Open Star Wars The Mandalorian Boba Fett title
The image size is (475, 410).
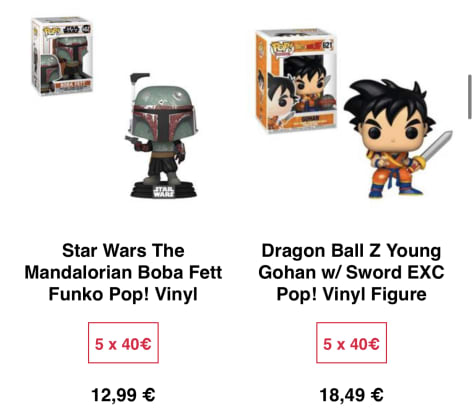[123, 272]
